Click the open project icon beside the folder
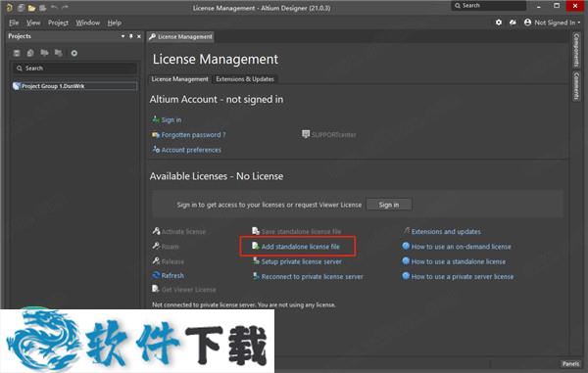Image resolution: width=588 pixels, height=373 pixels. [43, 8]
